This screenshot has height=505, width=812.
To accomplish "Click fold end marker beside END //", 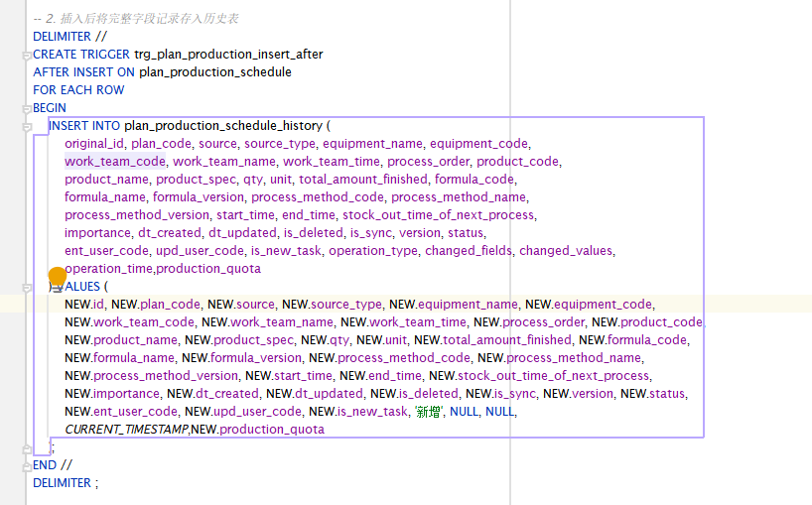I will click(x=27, y=466).
